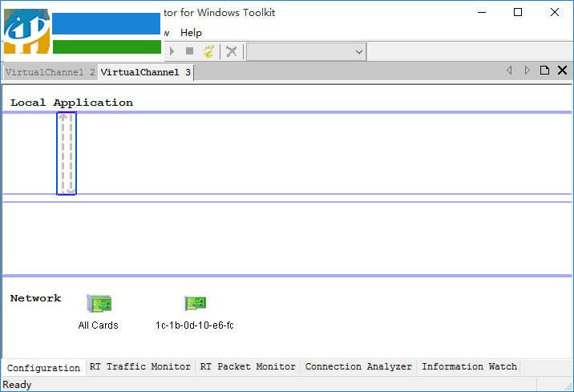Close the current VirtualChannel tab
The image size is (574, 392).
point(562,70)
